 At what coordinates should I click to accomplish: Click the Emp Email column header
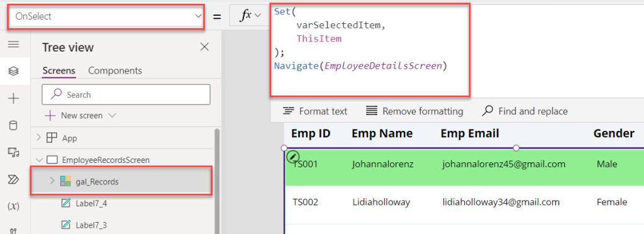click(470, 133)
